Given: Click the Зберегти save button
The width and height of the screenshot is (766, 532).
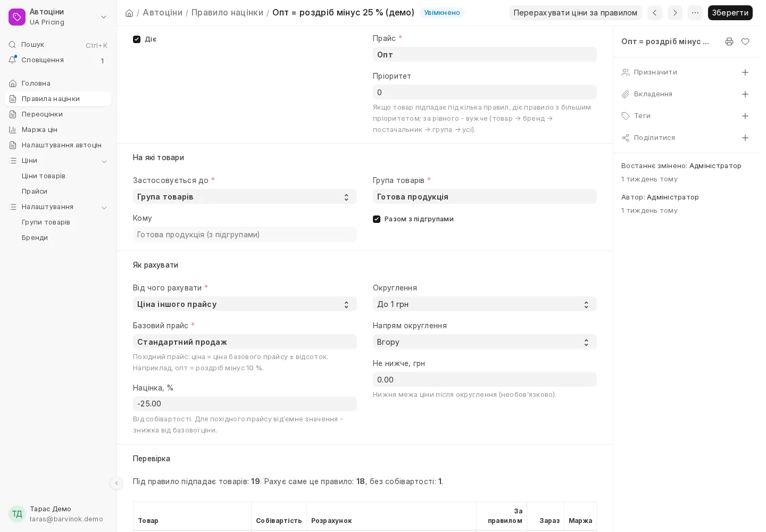Looking at the screenshot, I should (x=730, y=13).
